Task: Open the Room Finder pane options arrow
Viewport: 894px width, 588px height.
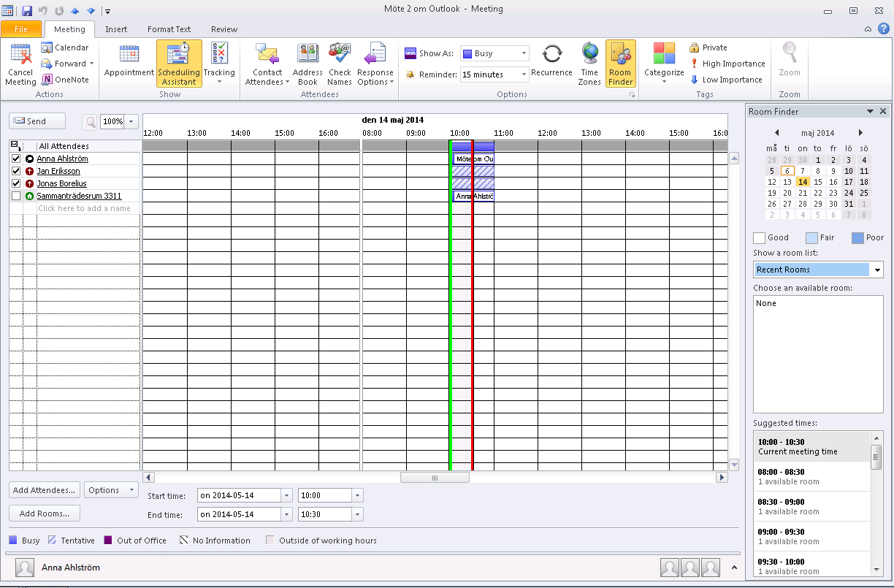Action: point(870,112)
